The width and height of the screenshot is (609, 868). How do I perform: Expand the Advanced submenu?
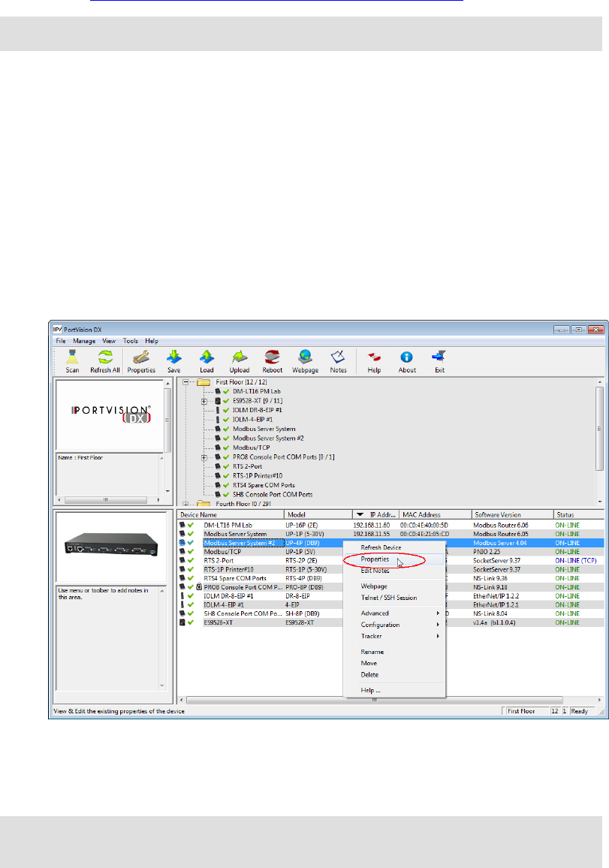click(394, 613)
